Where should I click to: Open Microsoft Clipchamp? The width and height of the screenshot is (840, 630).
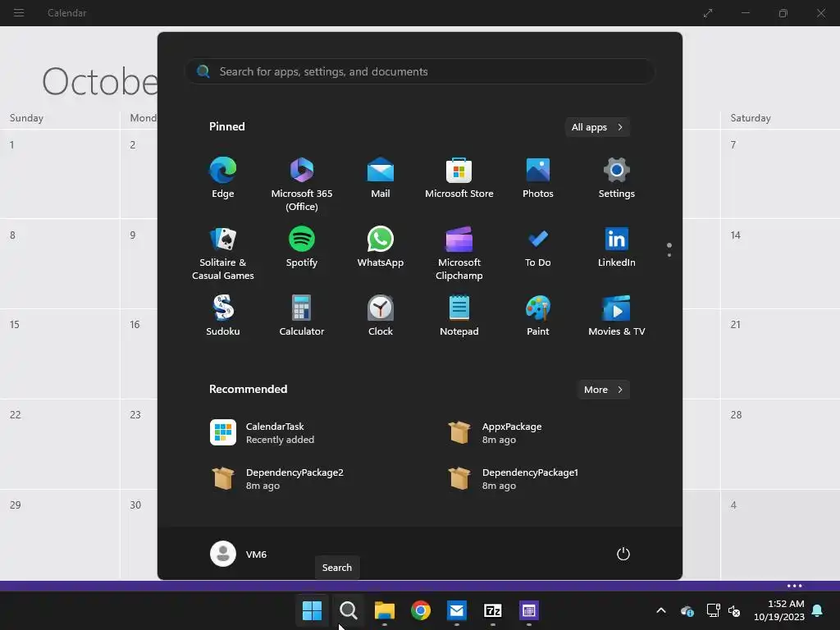click(x=459, y=253)
